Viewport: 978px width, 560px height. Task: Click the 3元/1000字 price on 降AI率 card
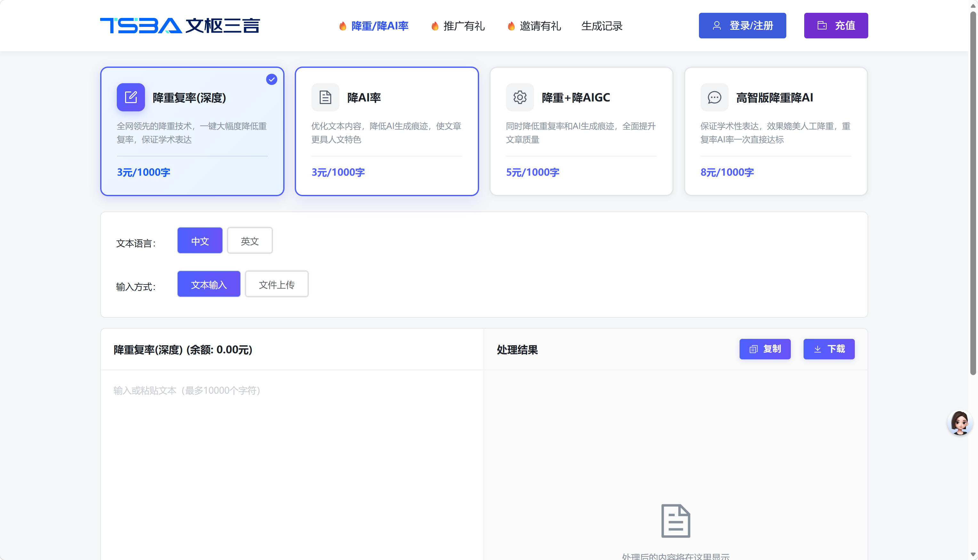pyautogui.click(x=338, y=172)
